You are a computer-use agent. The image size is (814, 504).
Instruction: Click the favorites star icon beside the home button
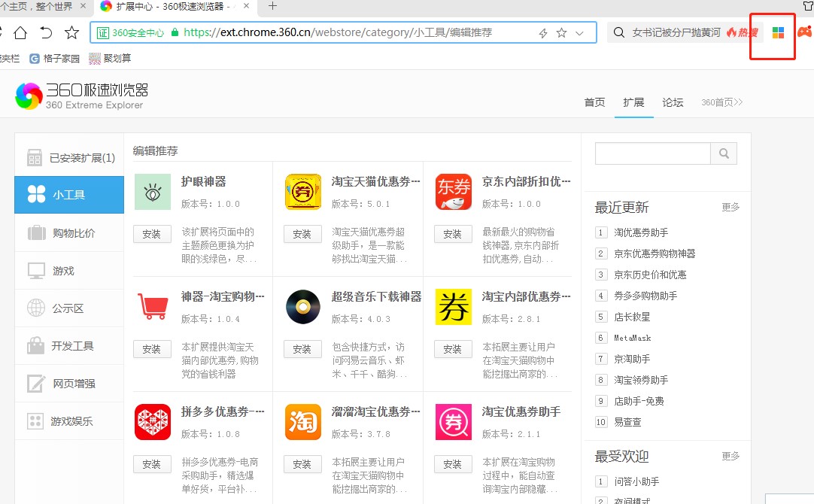tap(71, 32)
